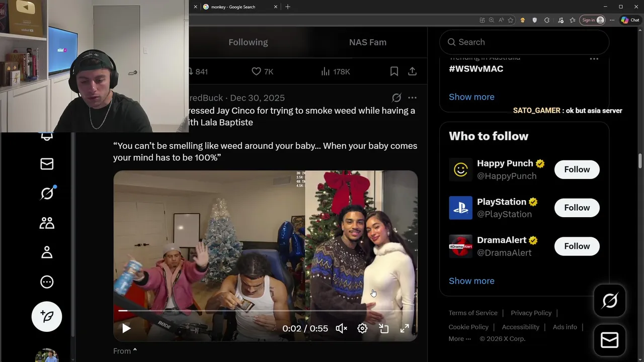Open browser Settings and more menu
This screenshot has height=362, width=644.
[612, 20]
